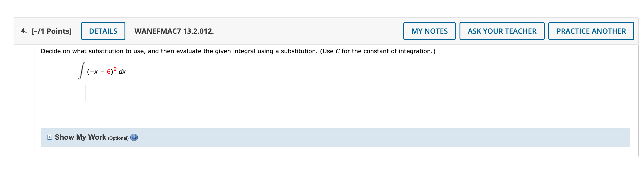The image size is (644, 172).
Task: Select the red exponent 9
Action: click(115, 69)
